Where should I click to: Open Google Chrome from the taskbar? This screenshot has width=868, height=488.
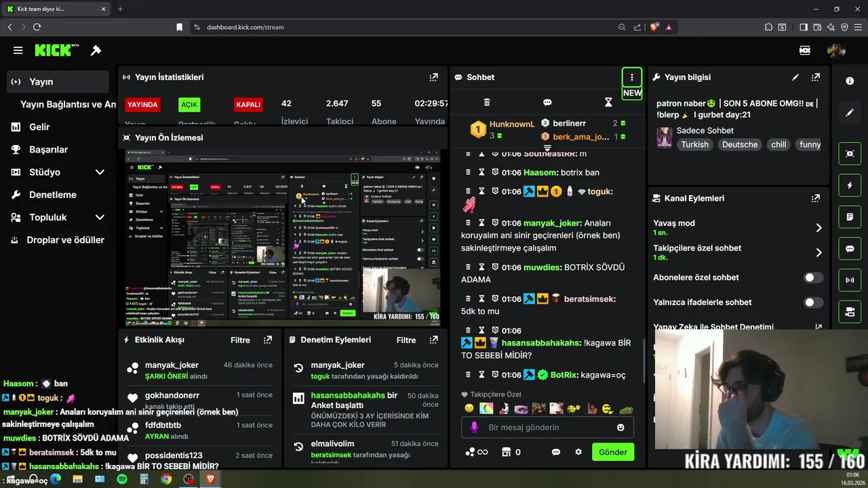tap(166, 479)
